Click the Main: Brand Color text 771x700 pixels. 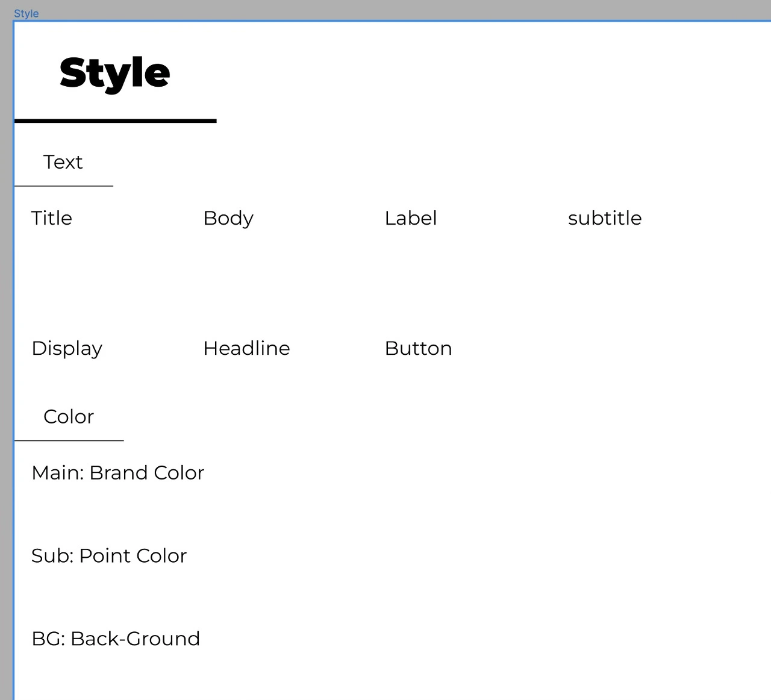[118, 473]
